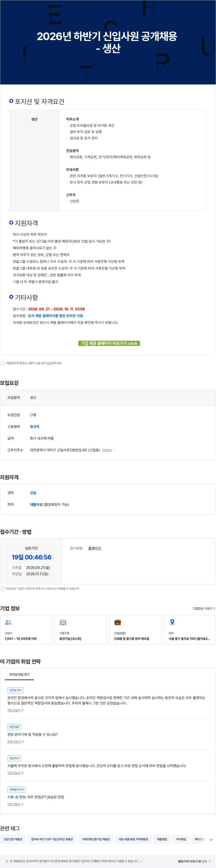Click the 인적성 후기 tag label
Viewport: 216px width, 868px height.
[x=15, y=690]
